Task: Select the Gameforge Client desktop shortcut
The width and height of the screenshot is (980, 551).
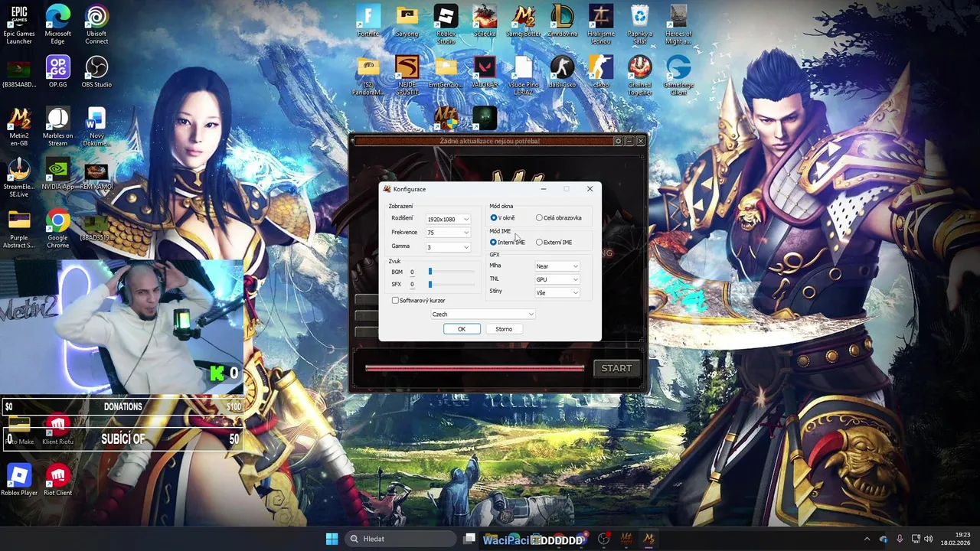Action: pyautogui.click(x=678, y=76)
